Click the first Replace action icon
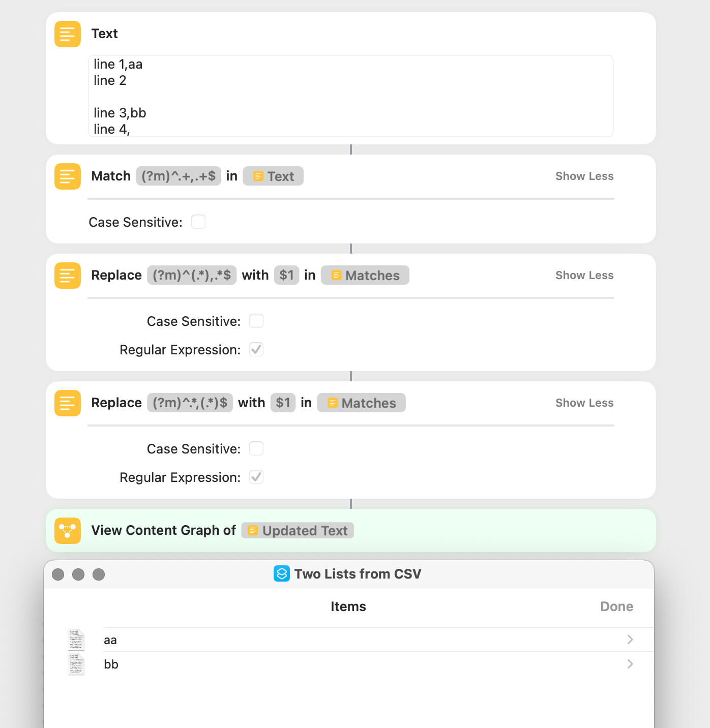This screenshot has width=710, height=728. (x=68, y=276)
